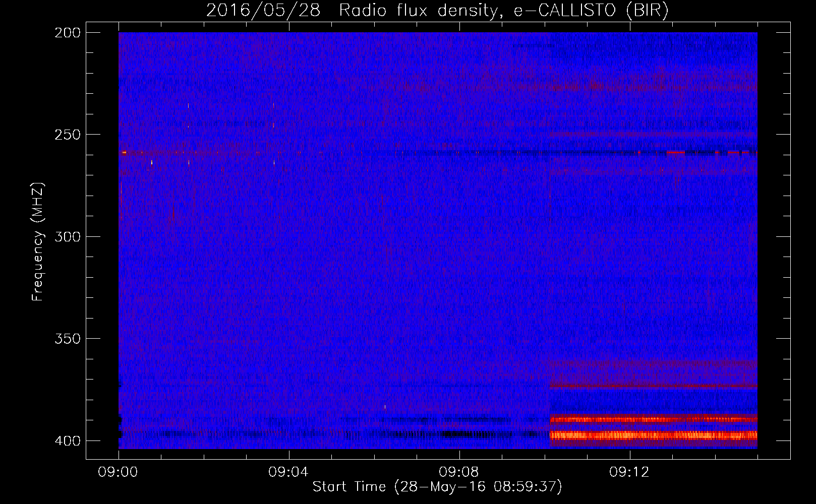Click the 09:08 time tick label
816x504 pixels.
[459, 472]
